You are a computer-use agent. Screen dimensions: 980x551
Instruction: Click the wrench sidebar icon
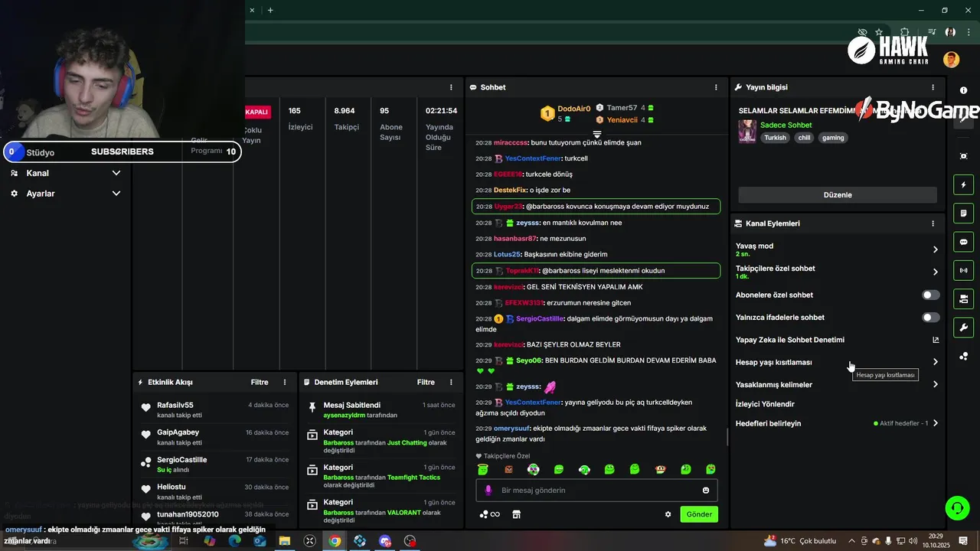click(964, 328)
